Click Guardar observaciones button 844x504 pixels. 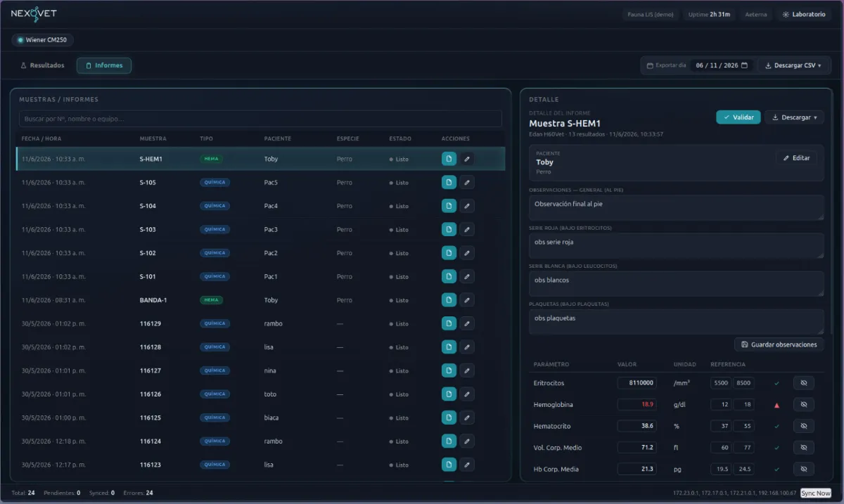click(779, 344)
